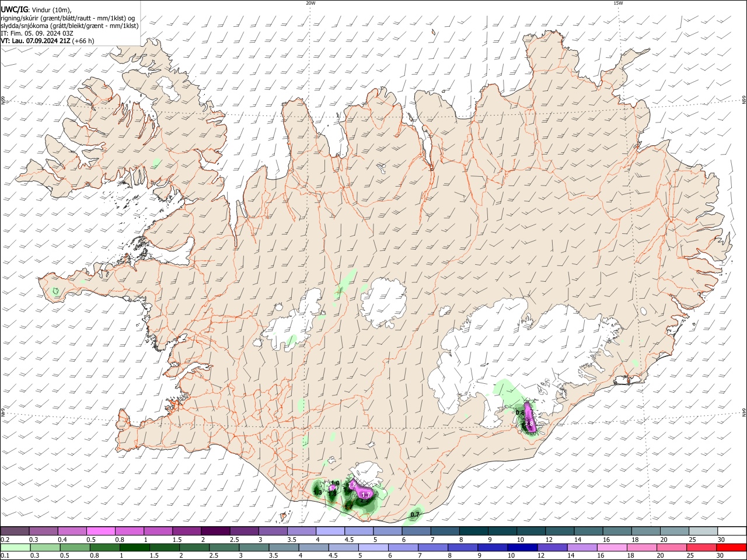Click the "slydda/snjókoma (grátt/bleikt/grænt" description line
Viewport: 747px width, 560px height.
69,26
